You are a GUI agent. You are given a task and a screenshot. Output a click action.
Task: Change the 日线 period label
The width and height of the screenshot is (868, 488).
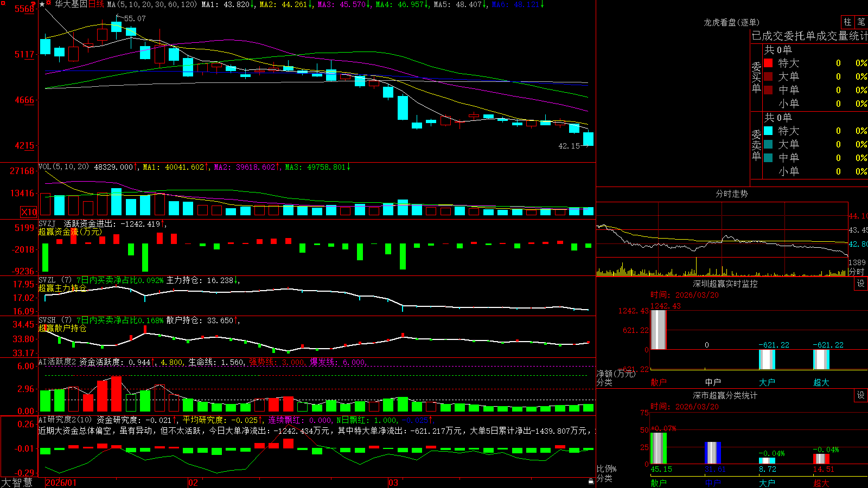(x=96, y=4)
